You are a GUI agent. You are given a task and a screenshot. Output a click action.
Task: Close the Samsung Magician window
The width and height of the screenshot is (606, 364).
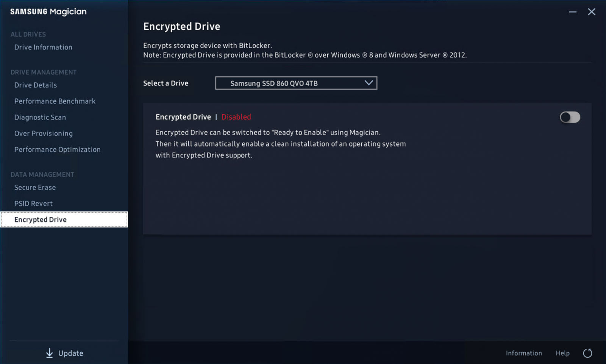591,12
